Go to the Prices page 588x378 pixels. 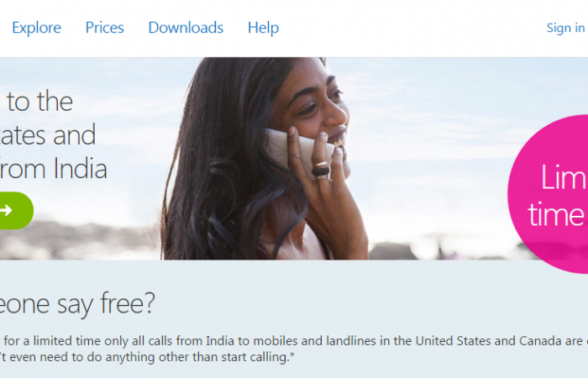[x=105, y=28]
